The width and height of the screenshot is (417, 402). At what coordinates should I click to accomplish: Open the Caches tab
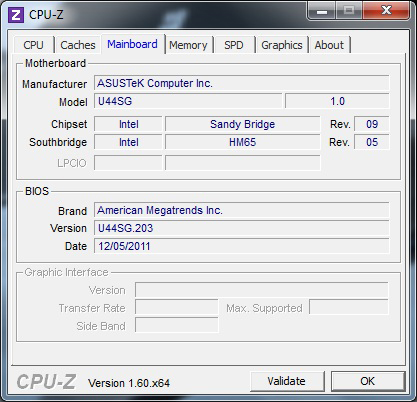click(78, 45)
